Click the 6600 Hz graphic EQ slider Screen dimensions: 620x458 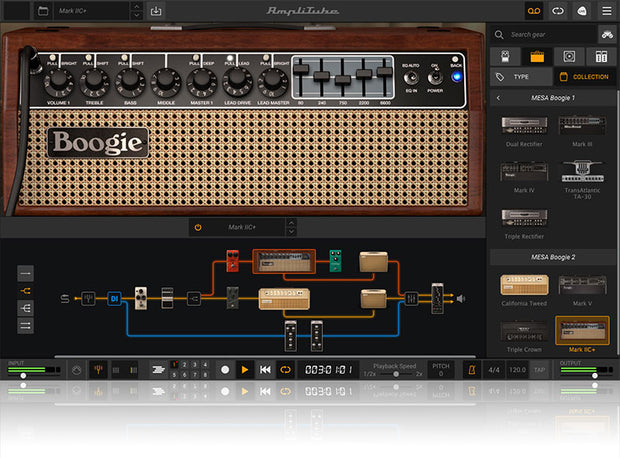[x=384, y=71]
